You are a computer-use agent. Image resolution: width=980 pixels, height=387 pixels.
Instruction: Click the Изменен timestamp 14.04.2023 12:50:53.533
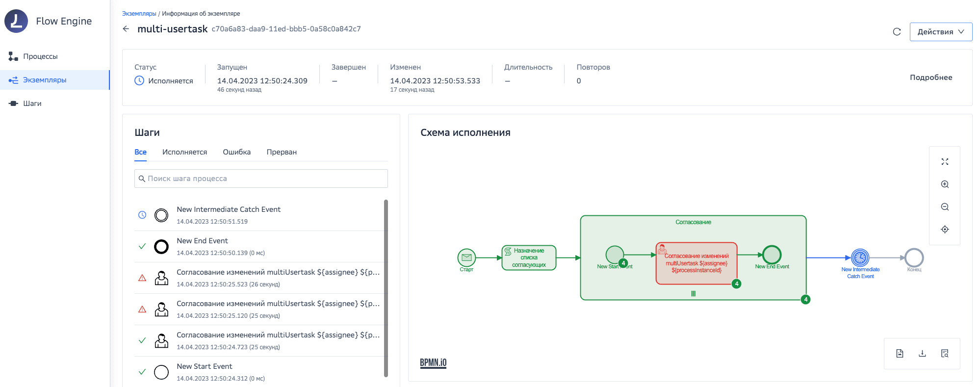(435, 81)
